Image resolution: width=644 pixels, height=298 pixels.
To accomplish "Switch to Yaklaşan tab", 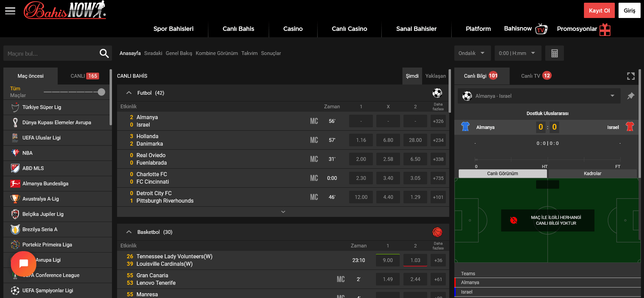I will pos(436,76).
